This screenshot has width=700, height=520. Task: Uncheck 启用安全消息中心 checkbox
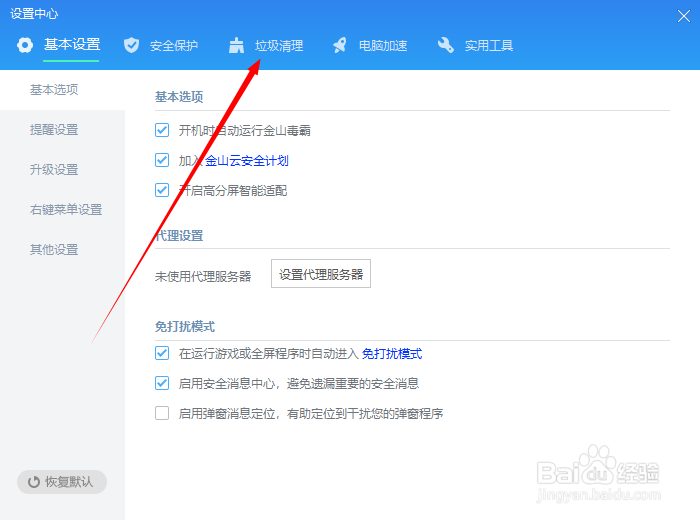coord(162,383)
